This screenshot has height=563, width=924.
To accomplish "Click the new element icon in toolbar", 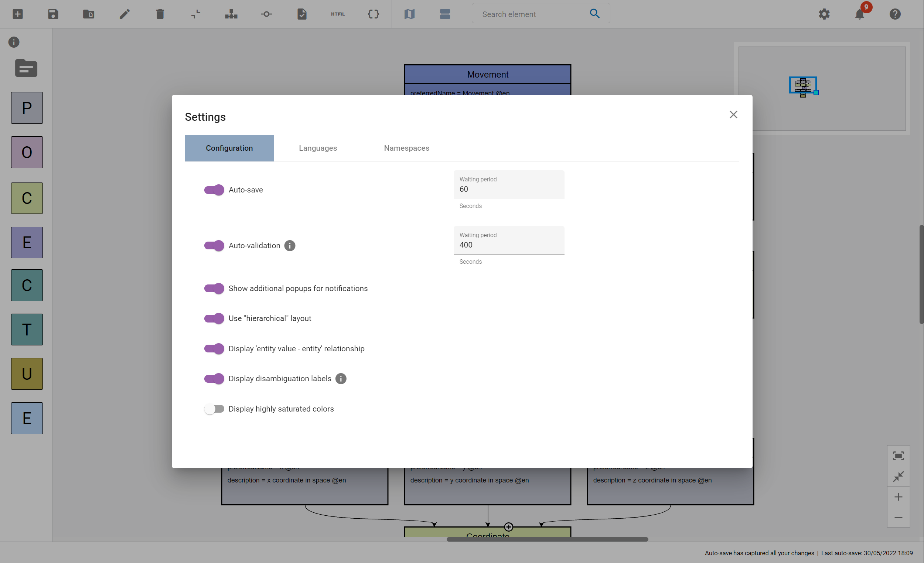I will 18,13.
